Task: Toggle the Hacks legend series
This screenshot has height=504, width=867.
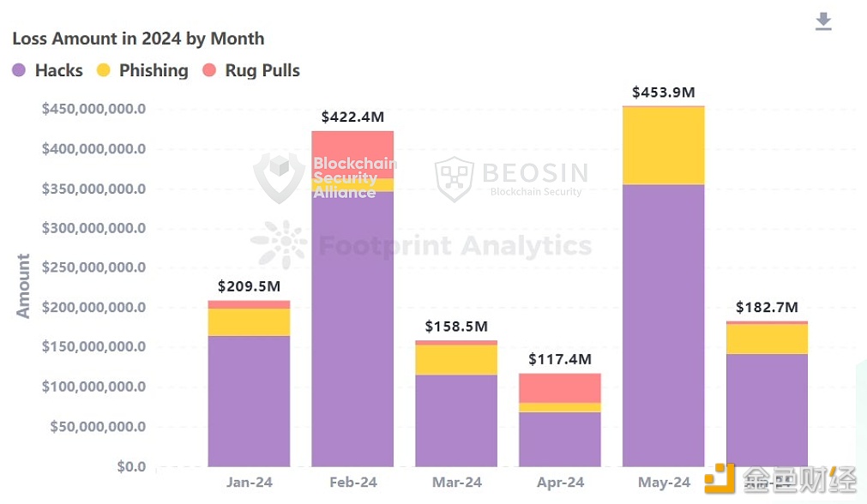Action: [47, 70]
